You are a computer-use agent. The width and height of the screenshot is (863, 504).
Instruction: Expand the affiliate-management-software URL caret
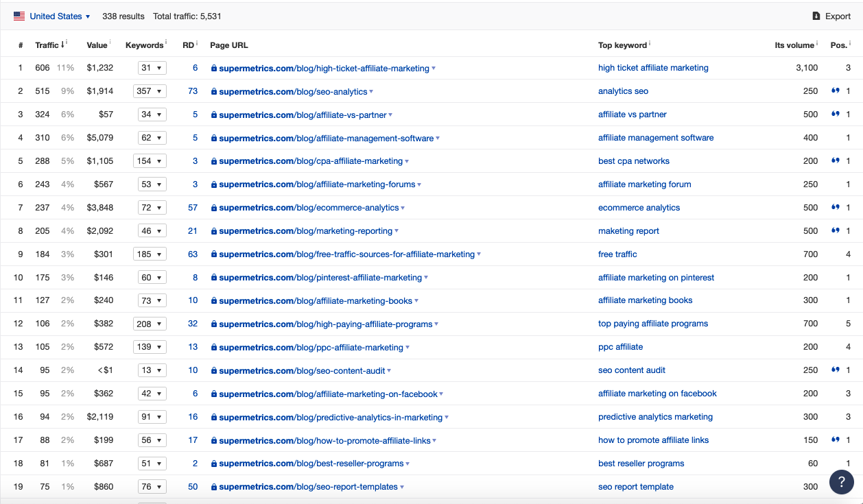coord(438,139)
